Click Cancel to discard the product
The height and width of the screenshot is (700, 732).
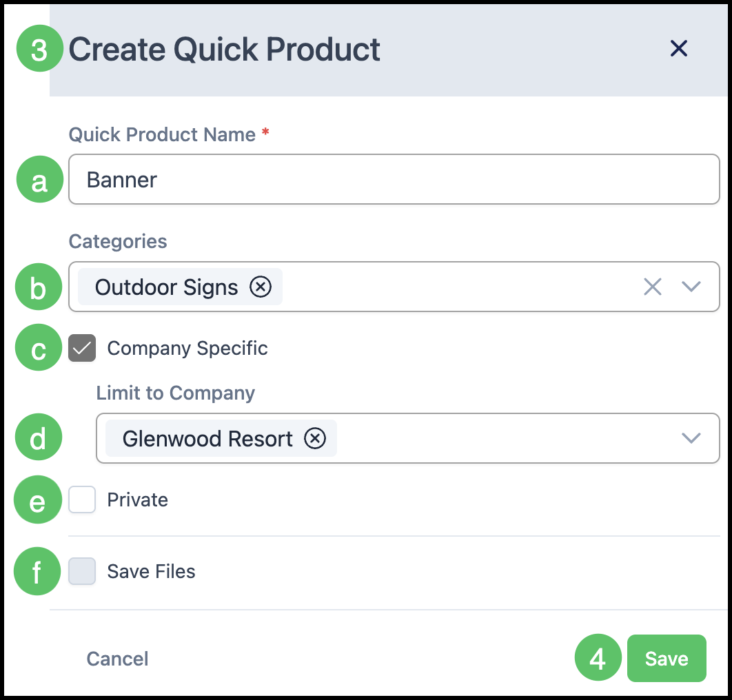tap(117, 659)
